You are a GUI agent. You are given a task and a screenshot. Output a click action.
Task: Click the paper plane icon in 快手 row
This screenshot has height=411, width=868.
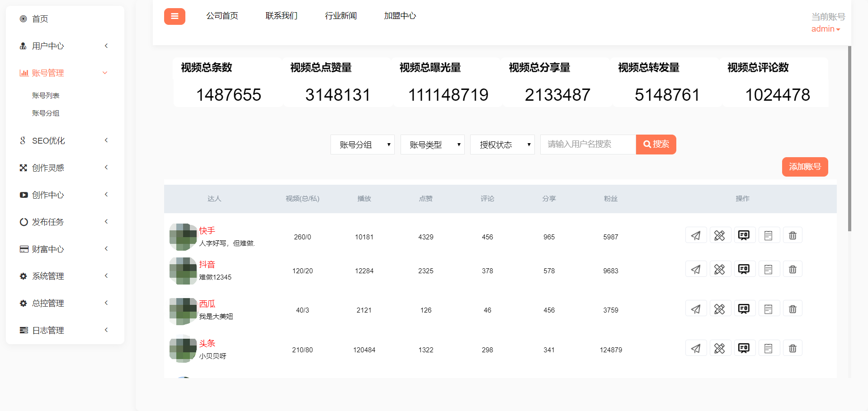pyautogui.click(x=696, y=235)
